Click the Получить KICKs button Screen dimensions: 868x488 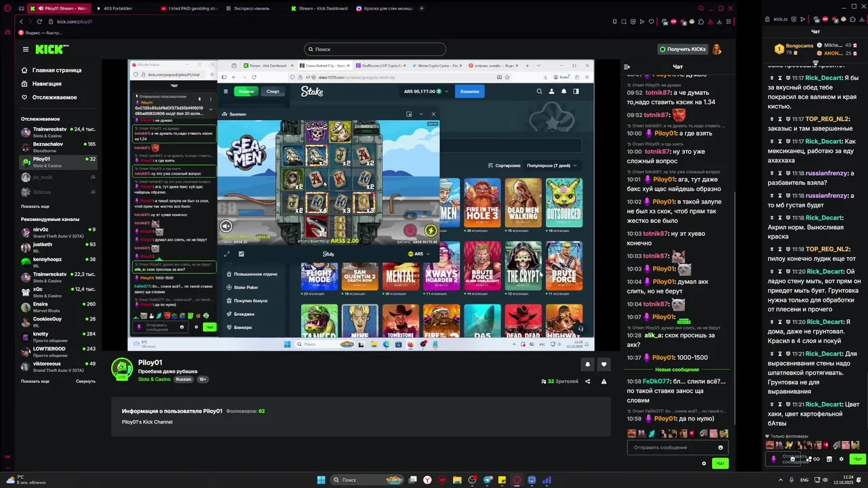[x=683, y=49]
